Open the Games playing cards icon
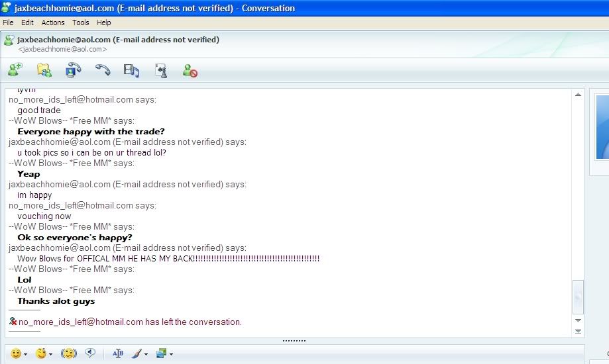This screenshot has width=609, height=364. click(x=161, y=71)
